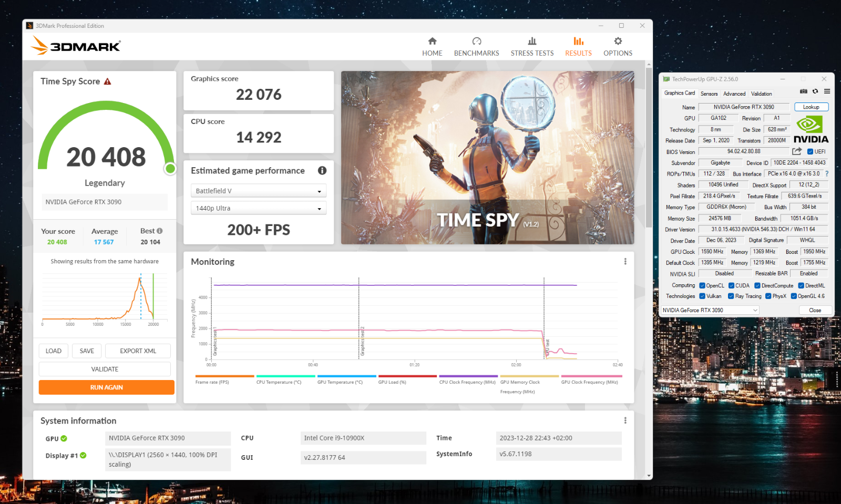Click the STRESS TESTS bar chart icon
Image resolution: width=841 pixels, height=504 pixels.
point(532,41)
